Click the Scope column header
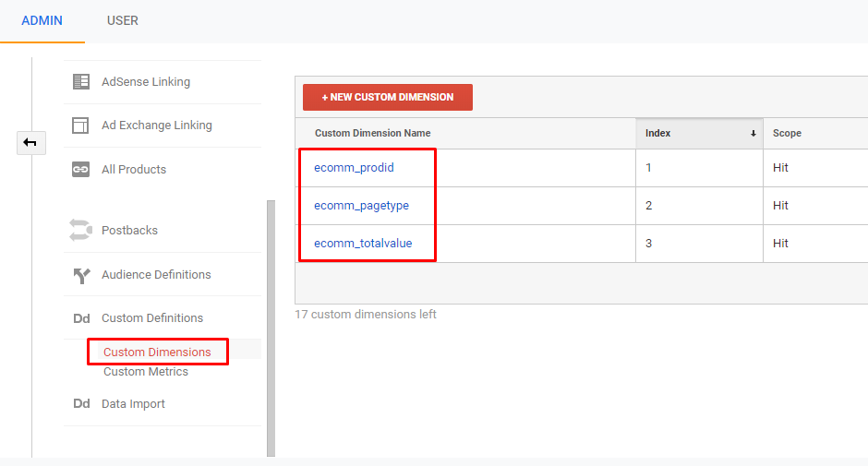The height and width of the screenshot is (466, 868). pos(787,134)
